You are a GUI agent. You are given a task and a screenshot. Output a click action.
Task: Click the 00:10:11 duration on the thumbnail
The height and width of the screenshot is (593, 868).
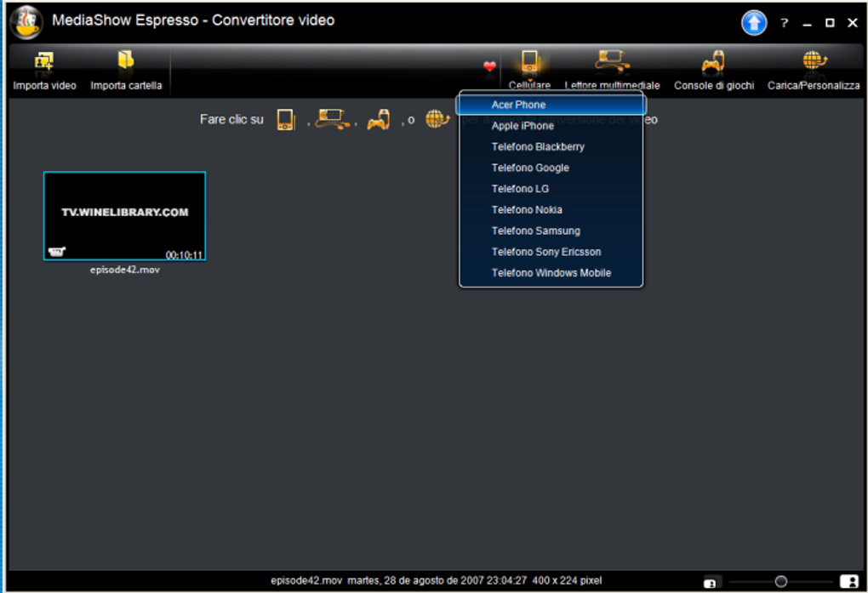coord(185,255)
